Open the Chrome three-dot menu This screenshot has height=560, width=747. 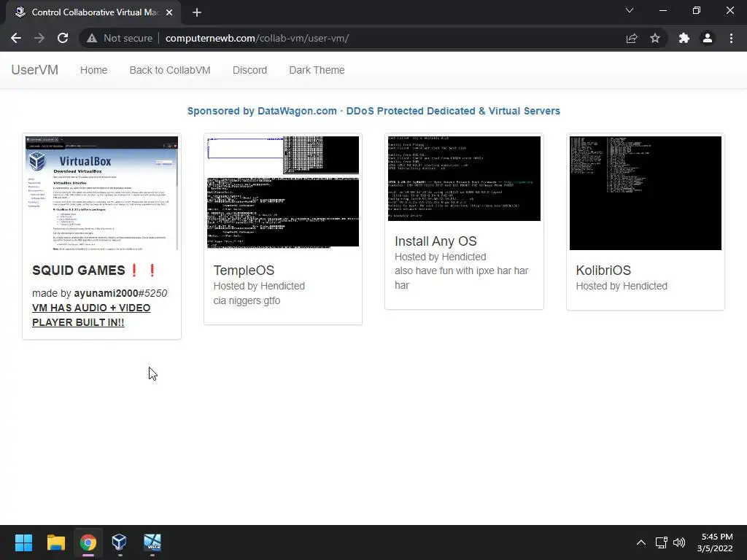point(731,38)
